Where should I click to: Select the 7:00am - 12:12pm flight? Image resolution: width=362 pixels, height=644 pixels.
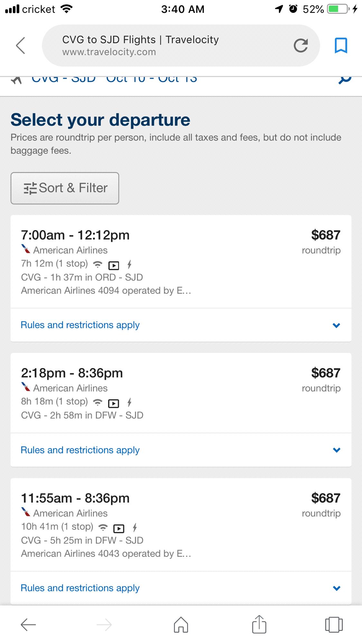click(x=181, y=261)
